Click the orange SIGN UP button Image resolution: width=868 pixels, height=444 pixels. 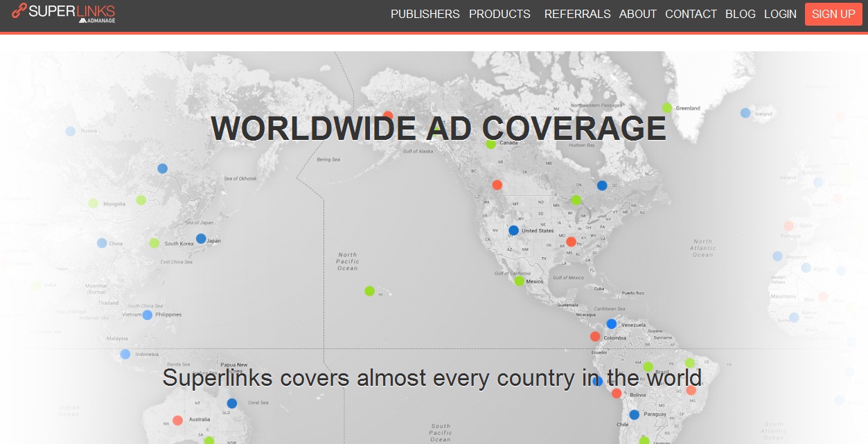pos(833,14)
